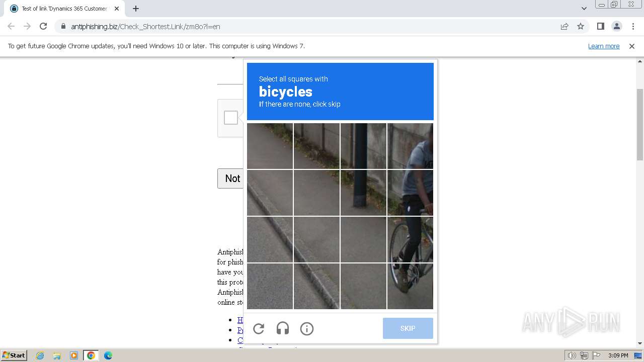Switch to Chrome taskbar icon
Image resolution: width=644 pixels, height=362 pixels.
point(91,355)
